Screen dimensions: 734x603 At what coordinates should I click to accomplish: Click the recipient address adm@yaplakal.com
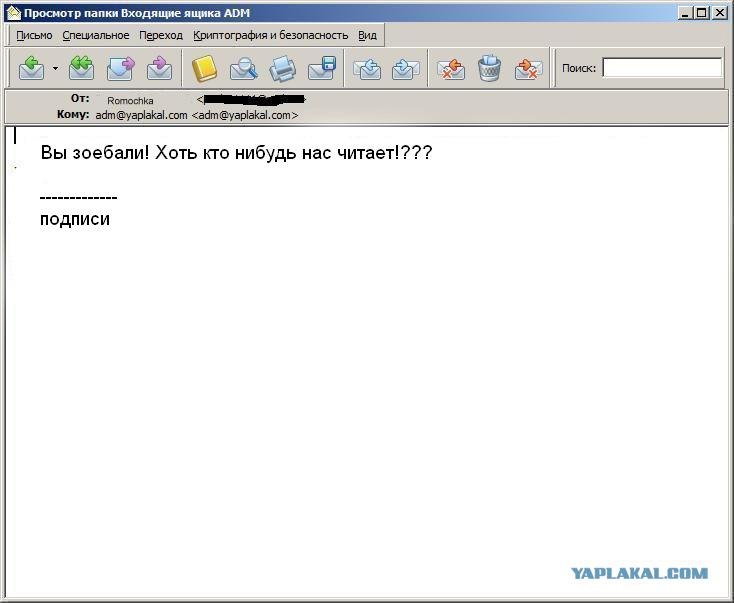click(141, 115)
